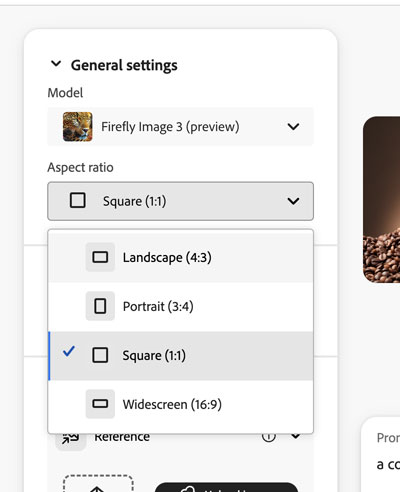Click the blue checkmark on Square option
This screenshot has width=400, height=492.
pos(69,351)
